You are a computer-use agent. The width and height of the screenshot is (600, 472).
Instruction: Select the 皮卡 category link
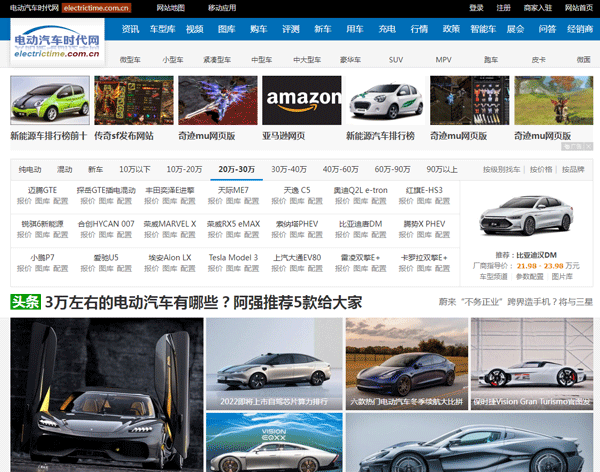pos(538,60)
